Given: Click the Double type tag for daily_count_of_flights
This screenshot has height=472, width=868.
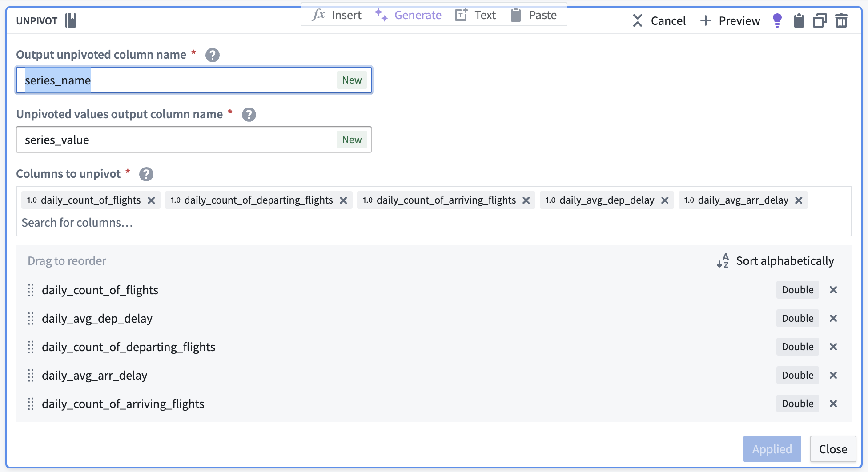Looking at the screenshot, I should [x=798, y=290].
